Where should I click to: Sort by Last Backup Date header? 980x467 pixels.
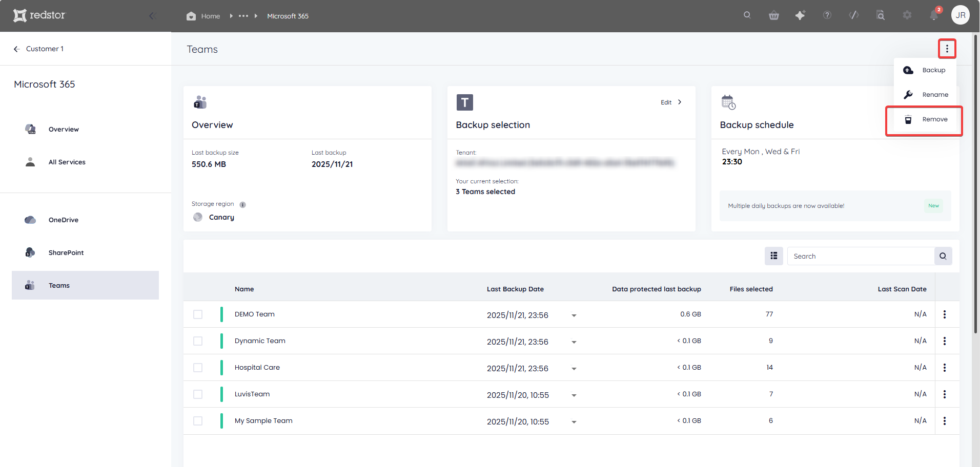coord(515,289)
